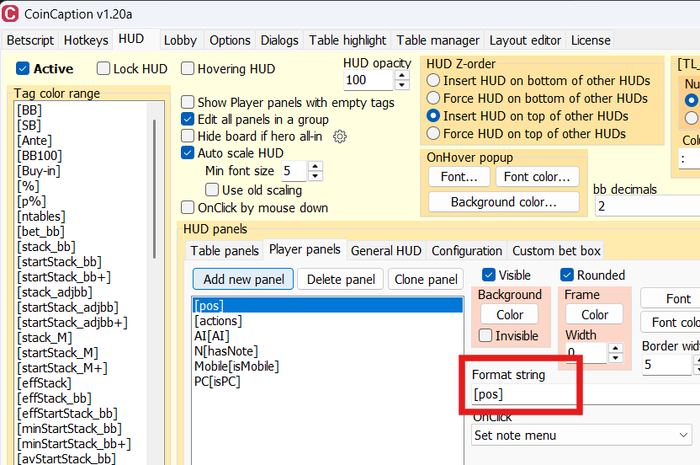This screenshot has width=700, height=465.
Task: Open settings gear beside Hide board option
Action: coord(340,136)
